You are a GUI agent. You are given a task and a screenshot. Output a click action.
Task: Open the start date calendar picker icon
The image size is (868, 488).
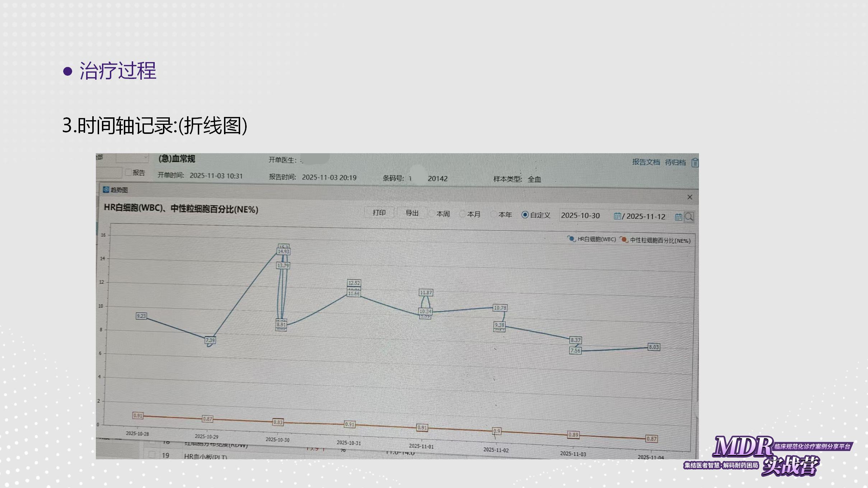pyautogui.click(x=617, y=216)
